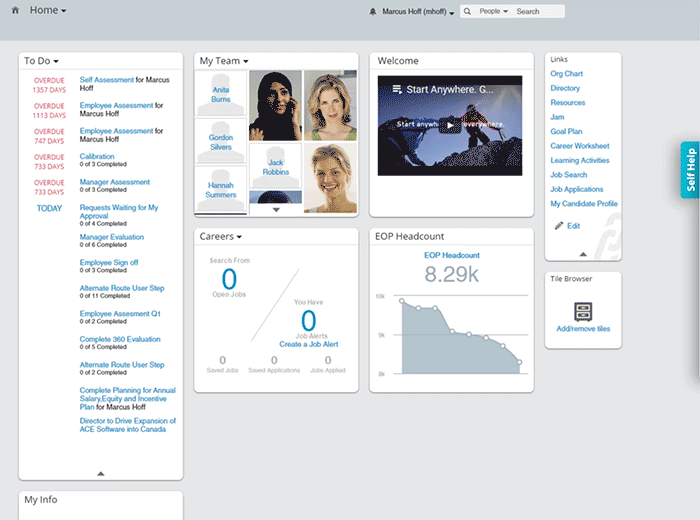
Task: Click the Open Jobs count
Action: 229,280
